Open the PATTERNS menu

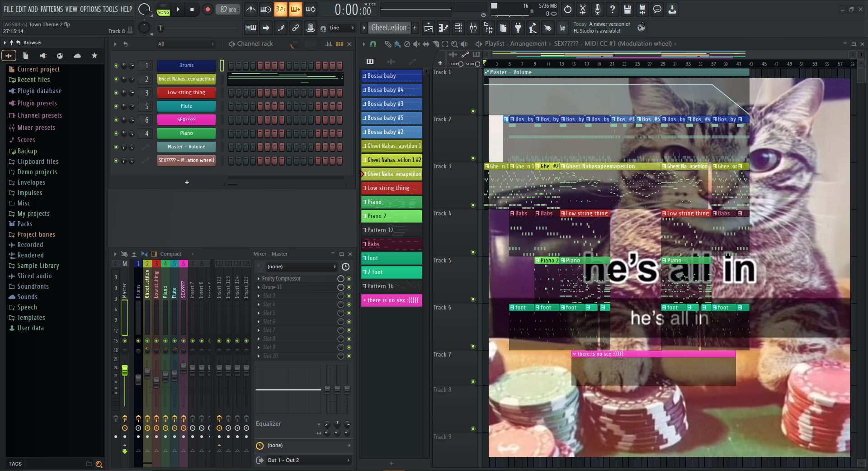(52, 9)
